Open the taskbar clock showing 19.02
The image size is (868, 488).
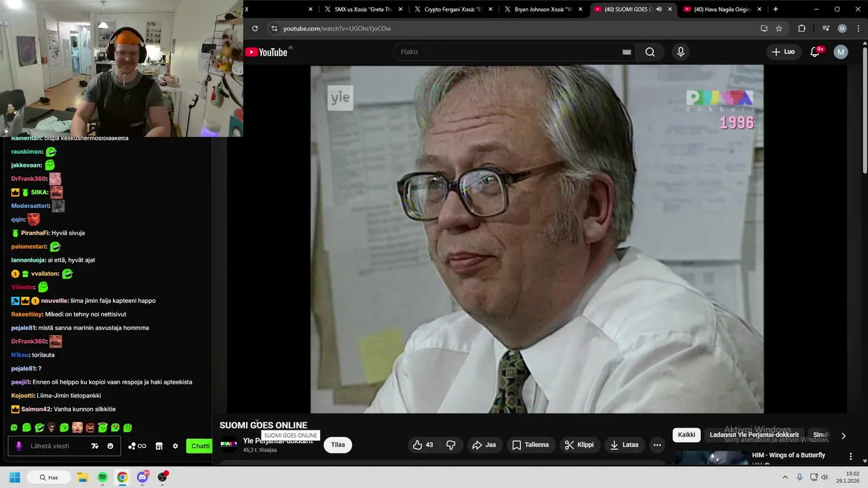click(x=848, y=477)
